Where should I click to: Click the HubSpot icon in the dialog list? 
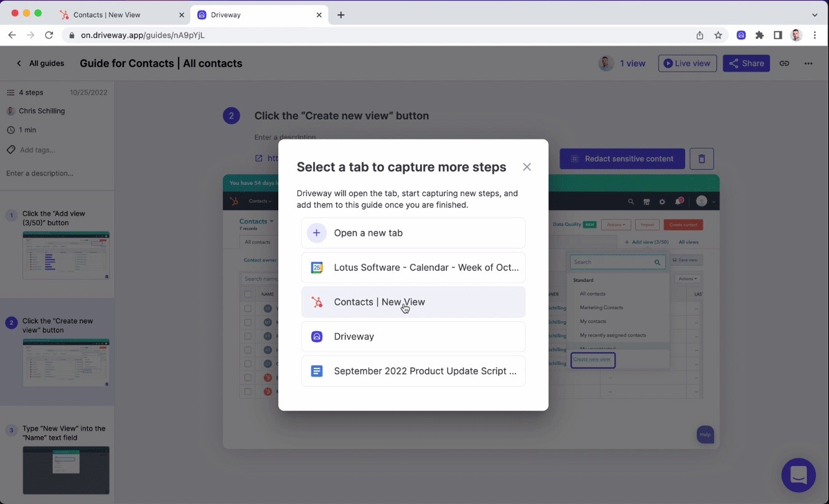point(317,302)
